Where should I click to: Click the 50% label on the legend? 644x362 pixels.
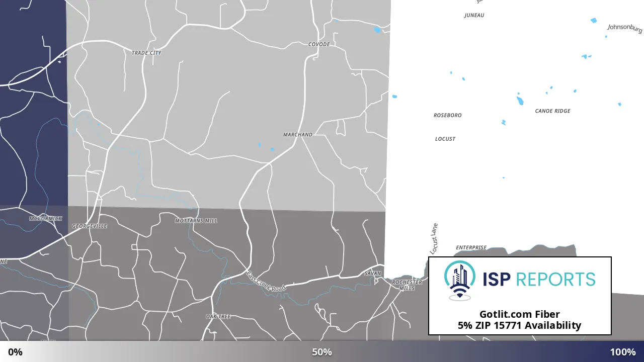pos(322,352)
